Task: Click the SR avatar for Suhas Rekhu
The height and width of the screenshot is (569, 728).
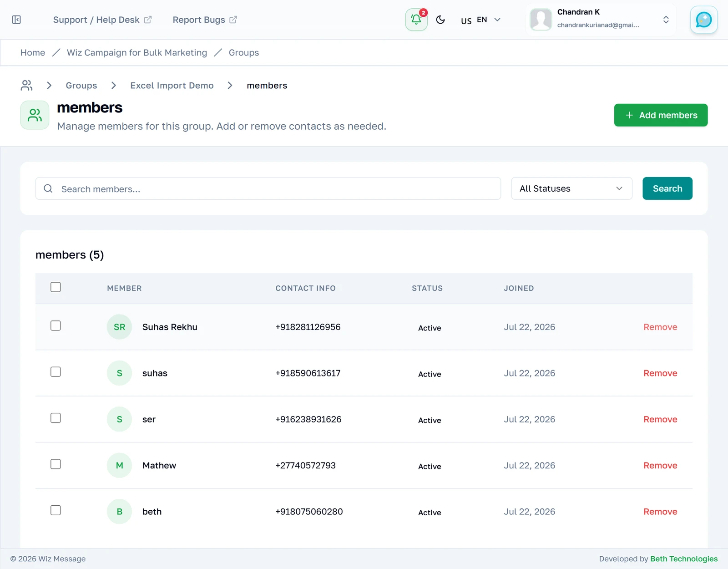Action: (119, 327)
